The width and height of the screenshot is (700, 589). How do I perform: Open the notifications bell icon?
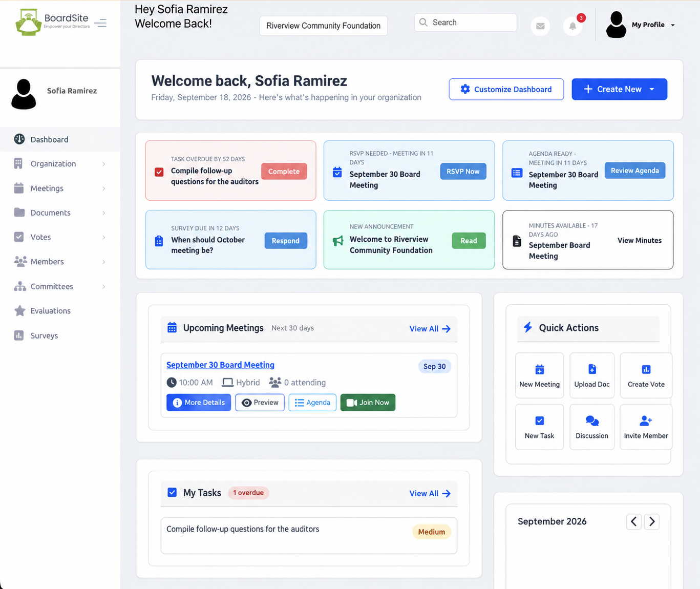(x=572, y=26)
